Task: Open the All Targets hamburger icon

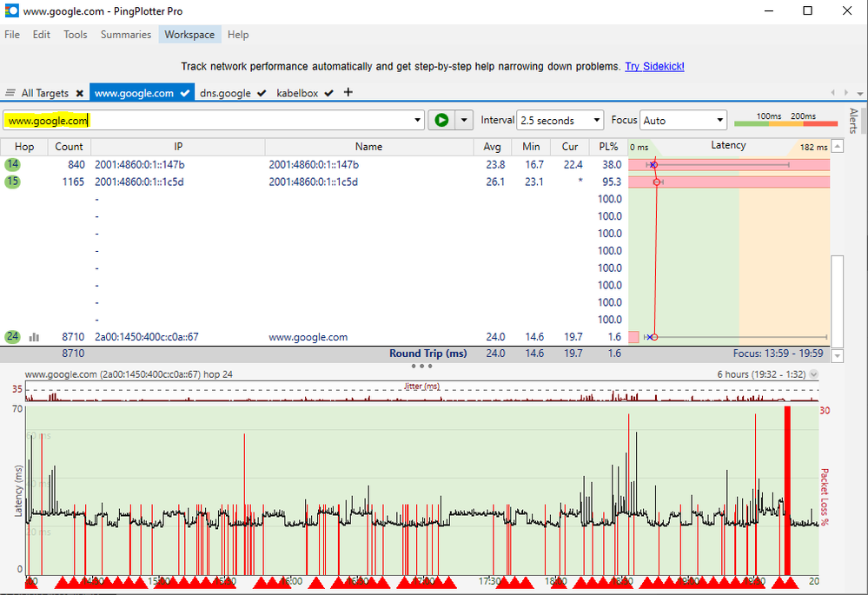Action: coord(10,92)
